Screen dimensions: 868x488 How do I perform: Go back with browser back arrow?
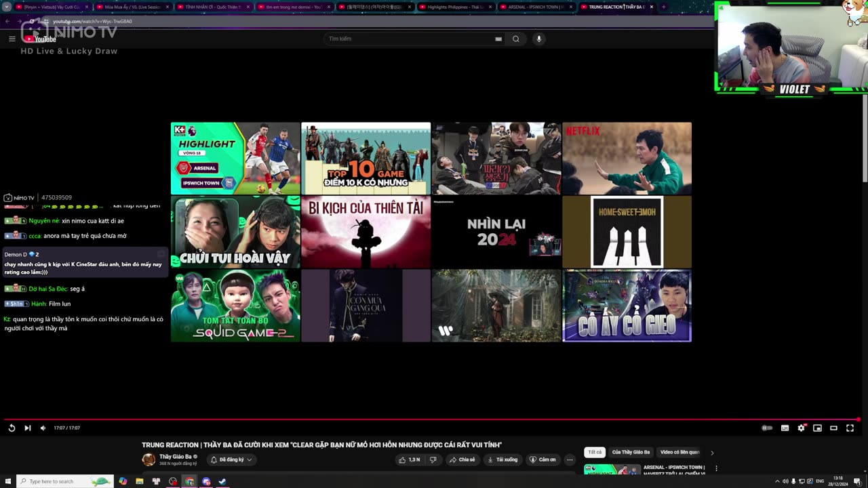[7, 21]
